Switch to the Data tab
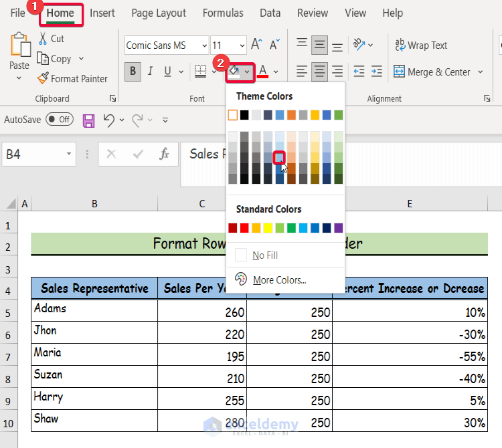The height and width of the screenshot is (448, 502). 270,13
